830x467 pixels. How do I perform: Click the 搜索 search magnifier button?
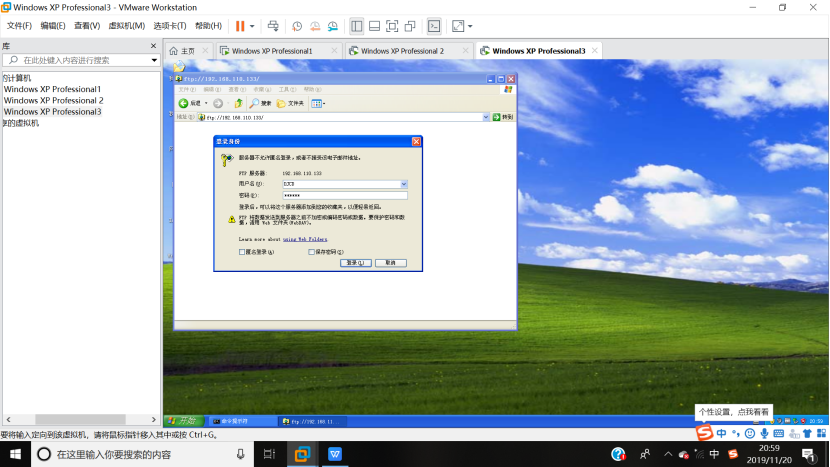tap(260, 103)
